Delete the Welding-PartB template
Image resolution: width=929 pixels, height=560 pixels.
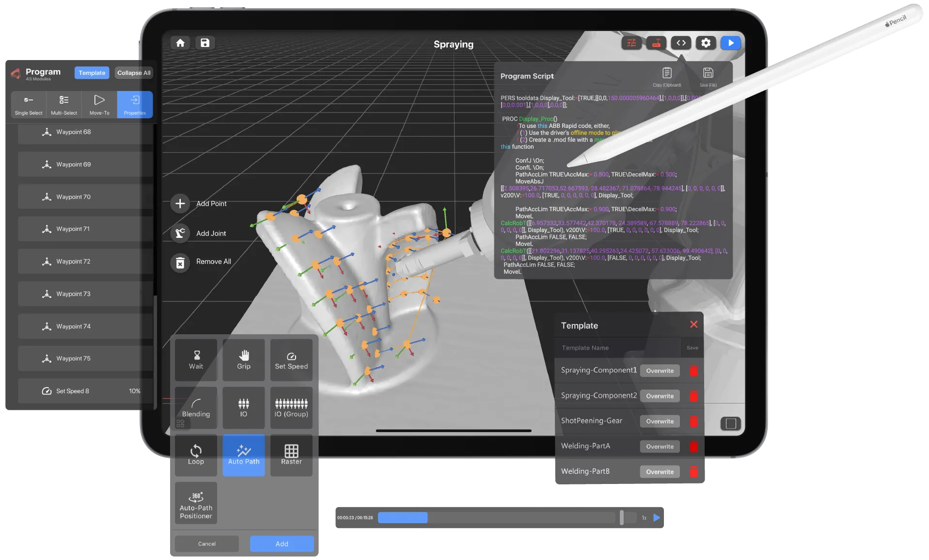click(693, 471)
